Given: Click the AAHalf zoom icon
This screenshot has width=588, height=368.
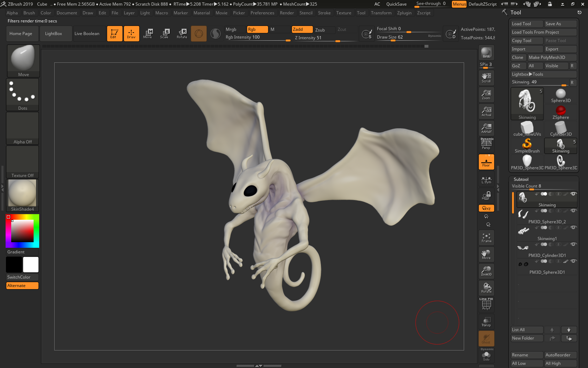Looking at the screenshot, I should point(486,128).
